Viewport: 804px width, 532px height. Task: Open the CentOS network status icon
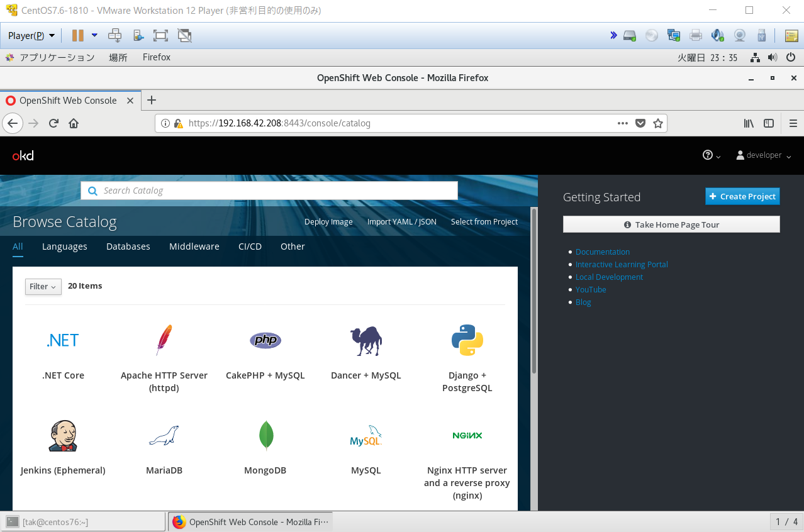755,57
